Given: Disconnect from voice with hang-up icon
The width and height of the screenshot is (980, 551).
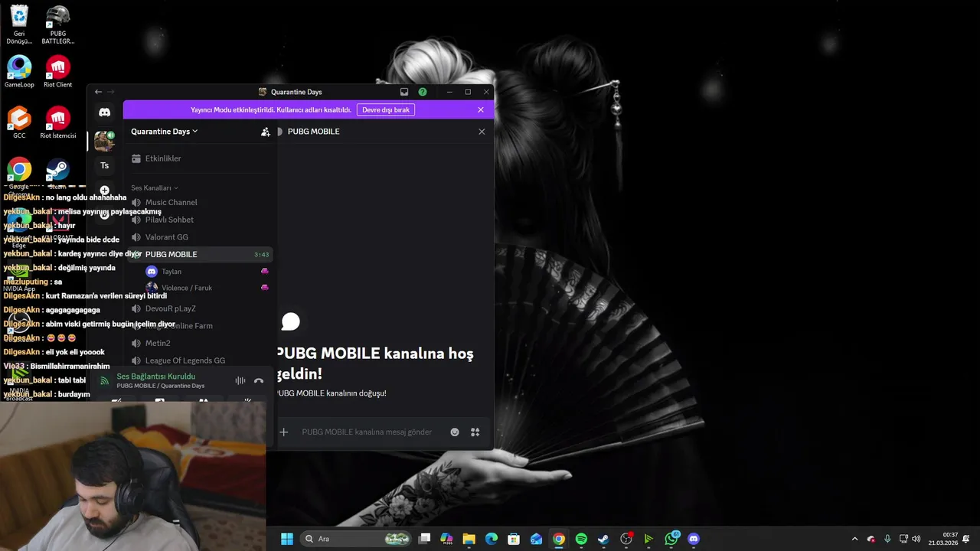Looking at the screenshot, I should 259,380.
